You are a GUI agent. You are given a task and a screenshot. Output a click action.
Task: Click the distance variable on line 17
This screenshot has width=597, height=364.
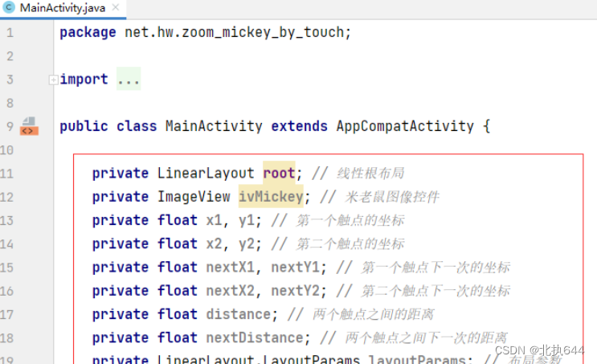coord(239,314)
